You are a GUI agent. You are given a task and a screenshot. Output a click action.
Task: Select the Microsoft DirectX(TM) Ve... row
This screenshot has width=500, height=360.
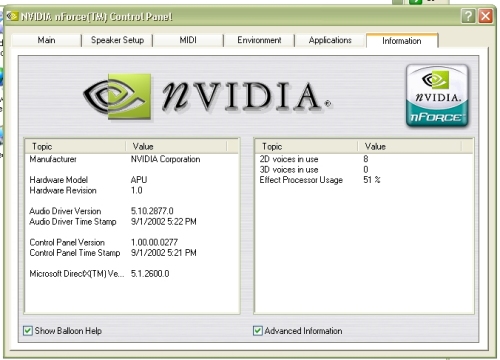tap(132, 274)
